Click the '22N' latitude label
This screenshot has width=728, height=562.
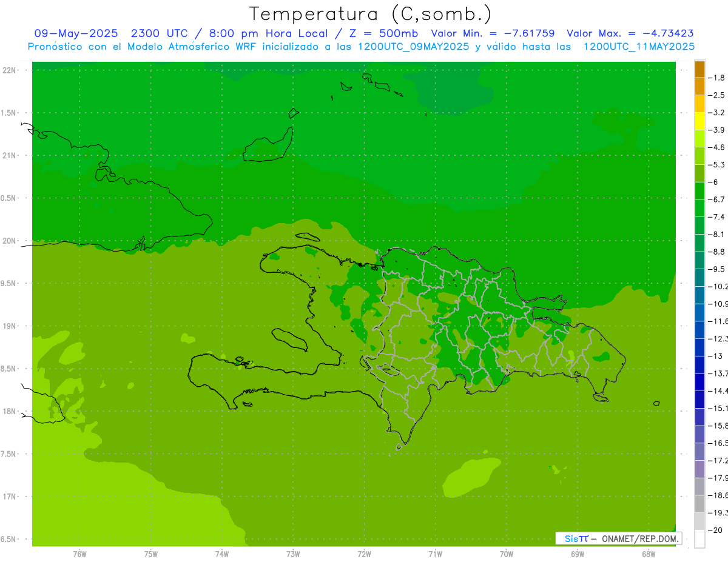pyautogui.click(x=10, y=70)
